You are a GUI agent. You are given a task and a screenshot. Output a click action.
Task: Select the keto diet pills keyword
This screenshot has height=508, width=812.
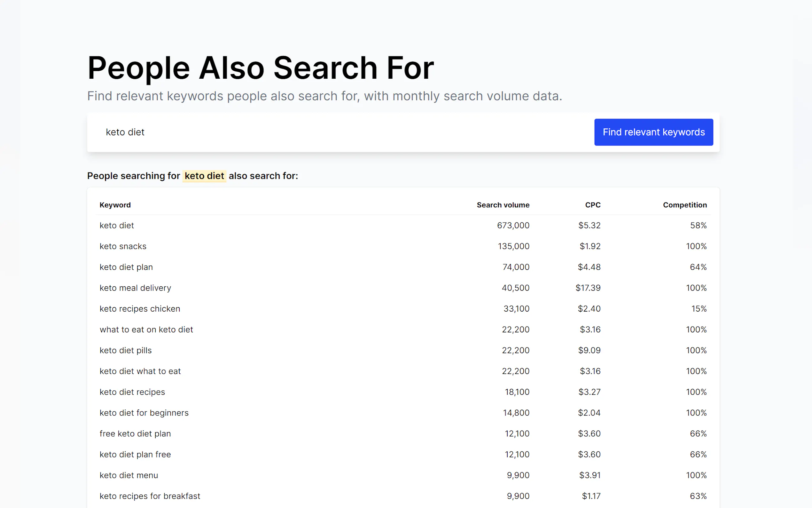tap(126, 350)
